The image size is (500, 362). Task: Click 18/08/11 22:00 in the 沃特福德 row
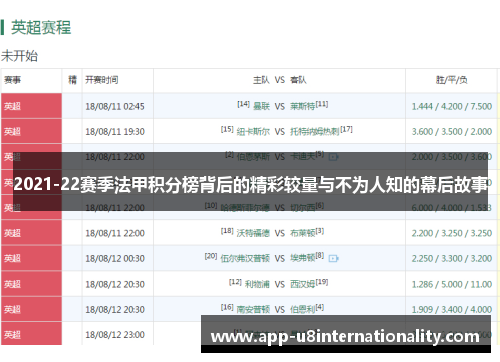115,233
